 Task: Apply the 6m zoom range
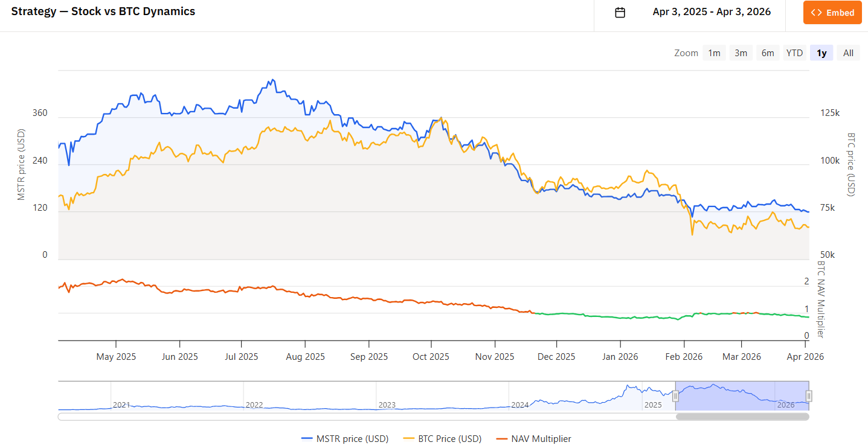[x=767, y=53]
